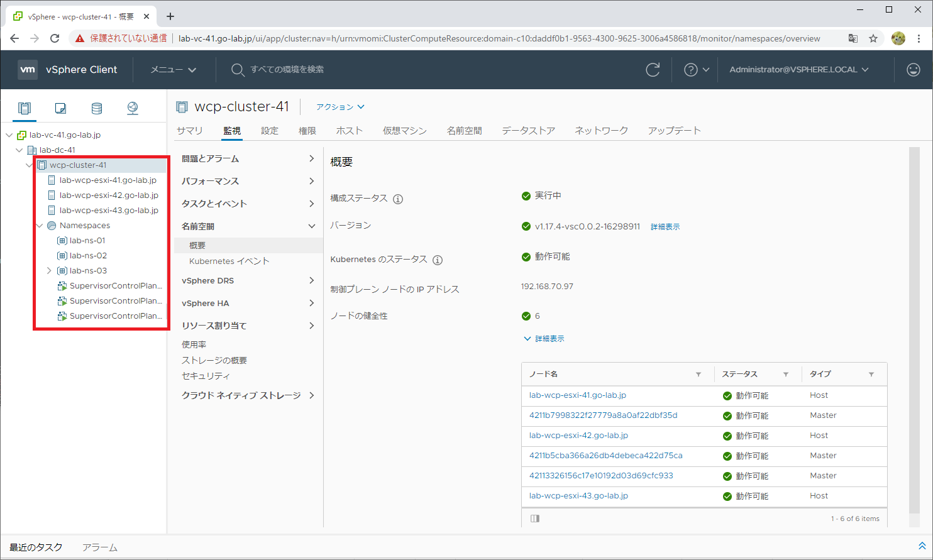Open Administrator@VSPHERE.LOCAL user menu

point(799,70)
